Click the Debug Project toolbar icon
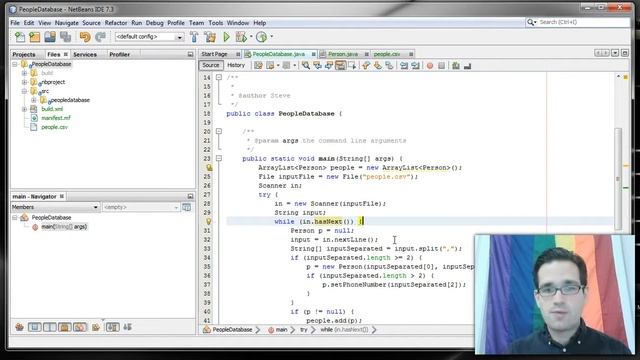 click(x=241, y=37)
